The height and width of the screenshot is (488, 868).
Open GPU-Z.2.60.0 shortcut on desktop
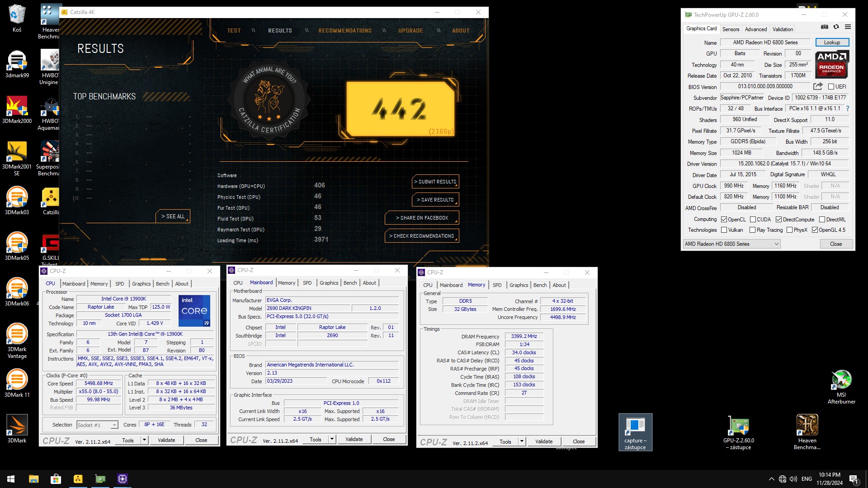point(739,433)
